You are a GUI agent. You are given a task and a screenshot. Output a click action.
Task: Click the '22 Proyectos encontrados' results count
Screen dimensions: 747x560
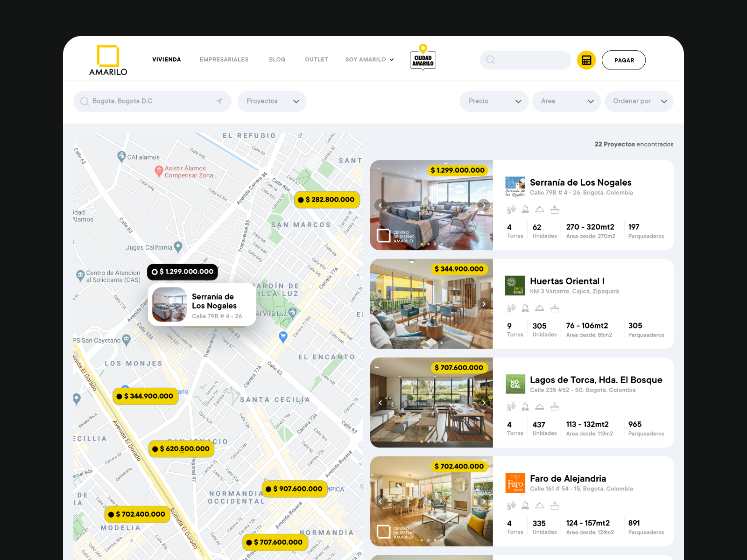[x=634, y=144]
